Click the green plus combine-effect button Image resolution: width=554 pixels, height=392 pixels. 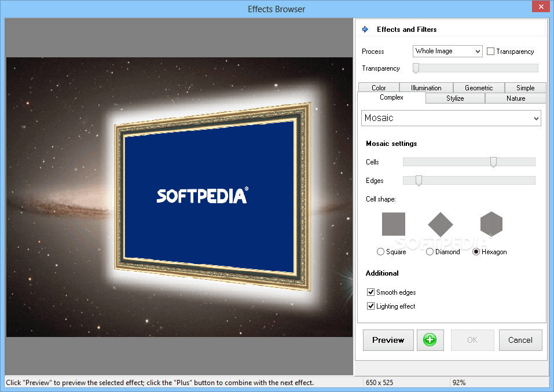click(x=430, y=340)
